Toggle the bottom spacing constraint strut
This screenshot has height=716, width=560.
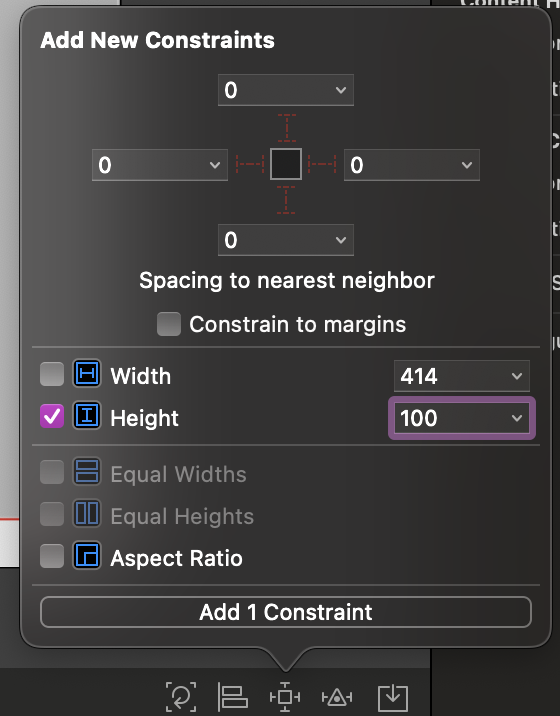(x=286, y=200)
